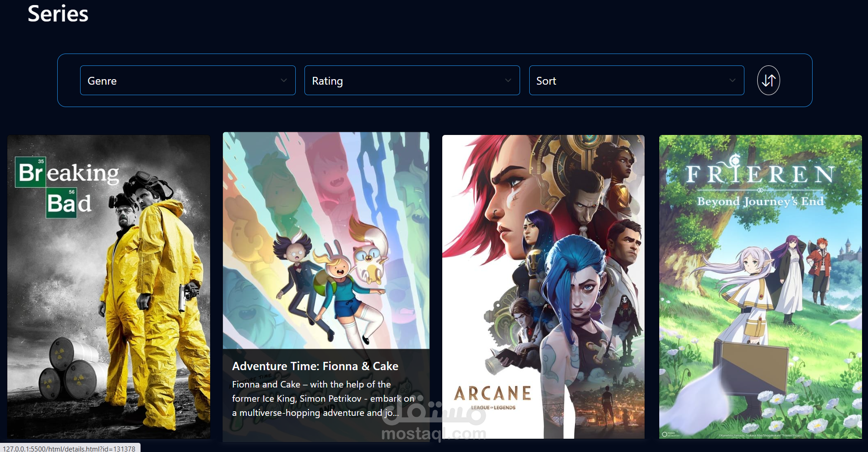Click the Series page heading
Image resolution: width=868 pixels, height=452 pixels.
58,14
